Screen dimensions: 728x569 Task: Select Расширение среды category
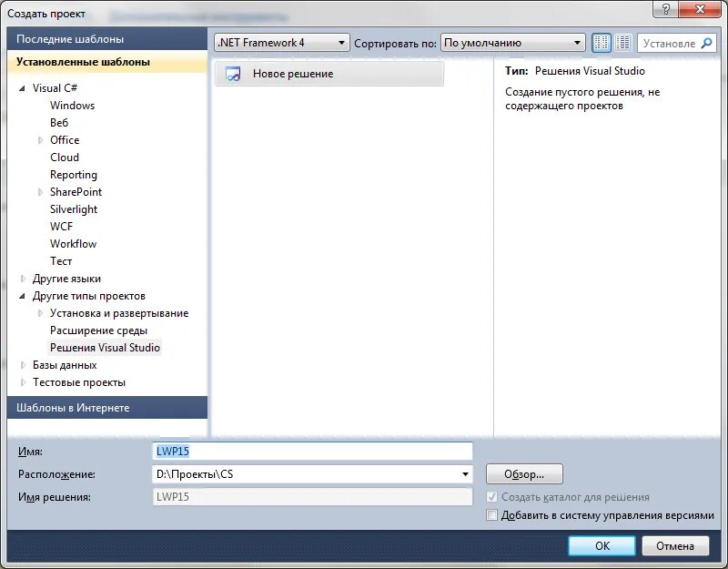point(98,330)
